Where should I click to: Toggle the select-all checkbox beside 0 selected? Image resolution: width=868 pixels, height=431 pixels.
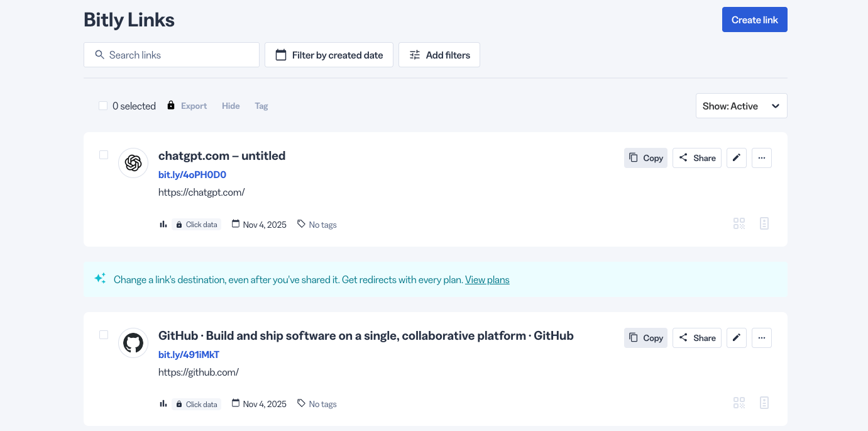tap(103, 105)
